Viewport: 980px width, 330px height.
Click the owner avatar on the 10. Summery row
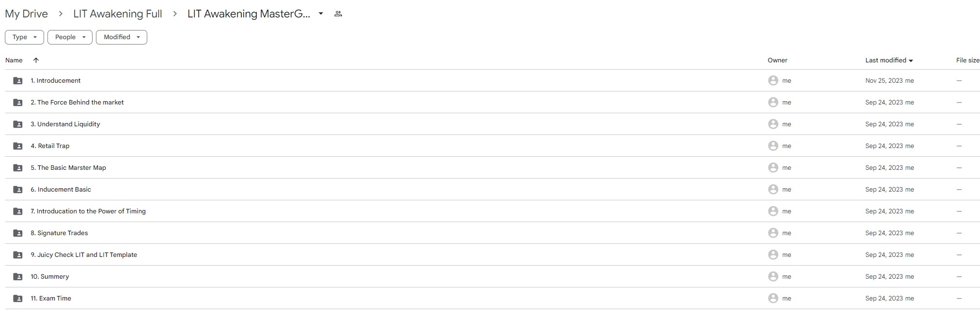[x=773, y=277]
